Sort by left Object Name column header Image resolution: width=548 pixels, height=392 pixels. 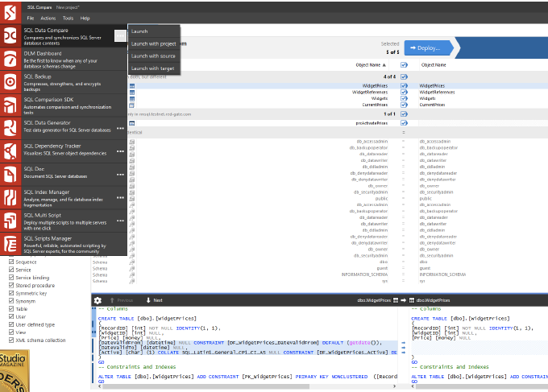367,64
